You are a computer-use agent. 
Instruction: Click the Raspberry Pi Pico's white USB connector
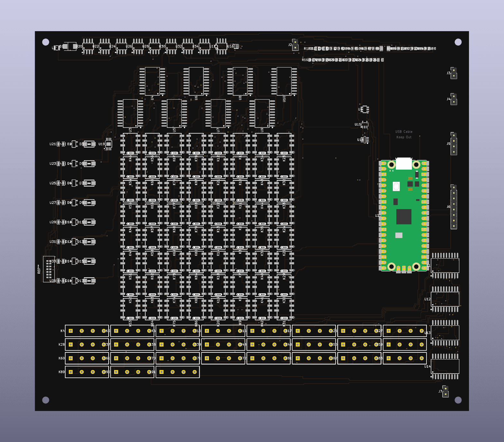[404, 164]
